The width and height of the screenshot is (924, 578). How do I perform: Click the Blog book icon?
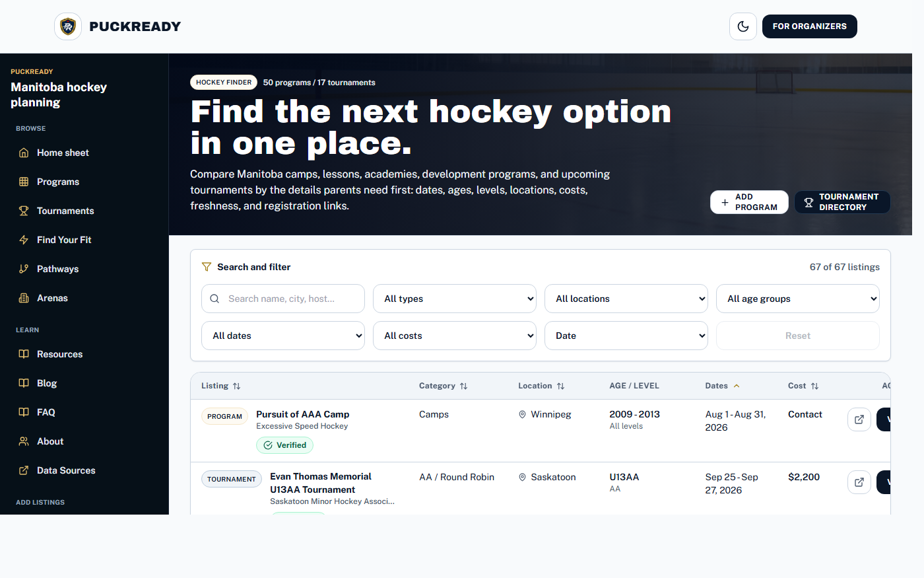point(24,383)
